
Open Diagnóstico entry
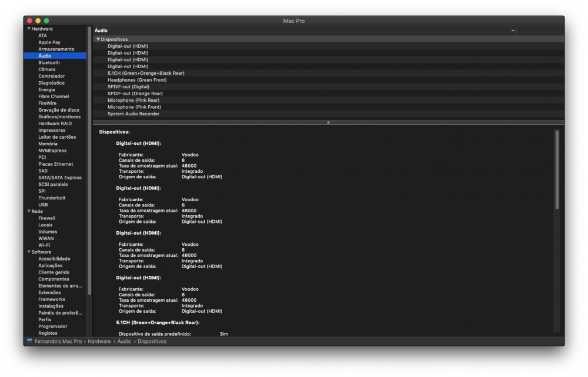click(51, 83)
